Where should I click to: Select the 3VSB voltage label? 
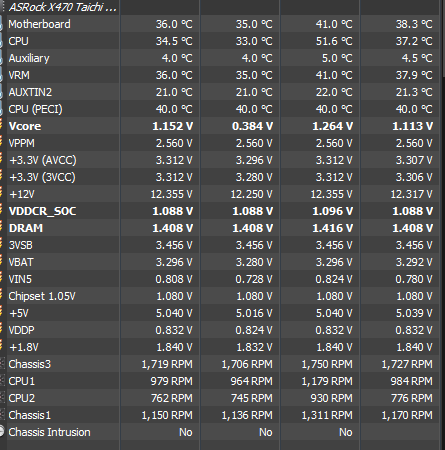click(x=21, y=245)
